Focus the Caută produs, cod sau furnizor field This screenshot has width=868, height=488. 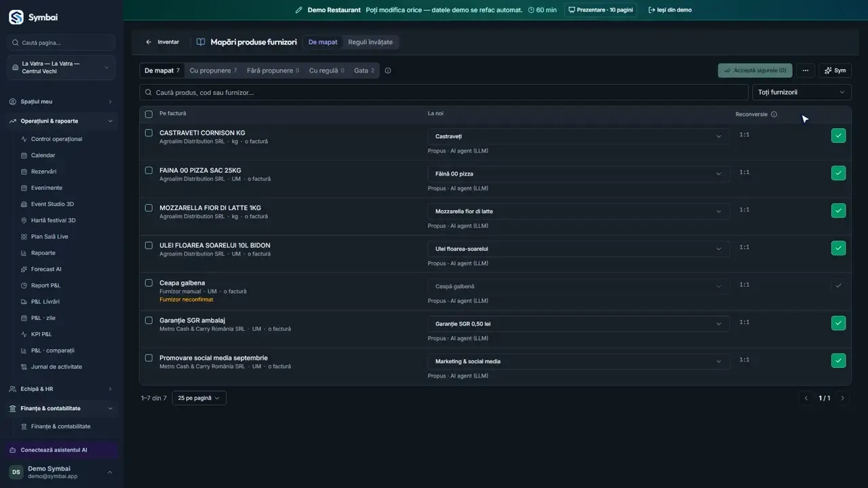point(445,92)
